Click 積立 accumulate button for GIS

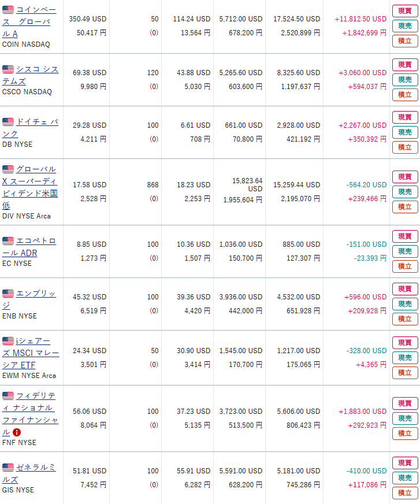coord(405,493)
